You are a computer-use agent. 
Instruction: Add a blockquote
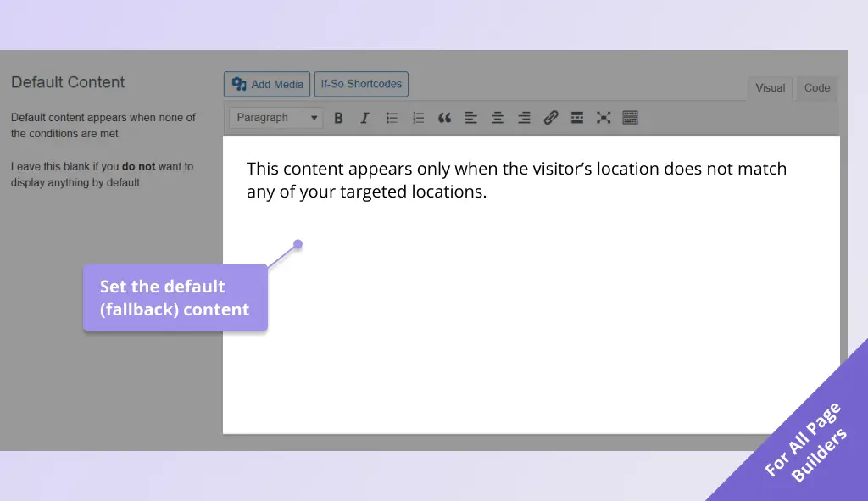444,118
